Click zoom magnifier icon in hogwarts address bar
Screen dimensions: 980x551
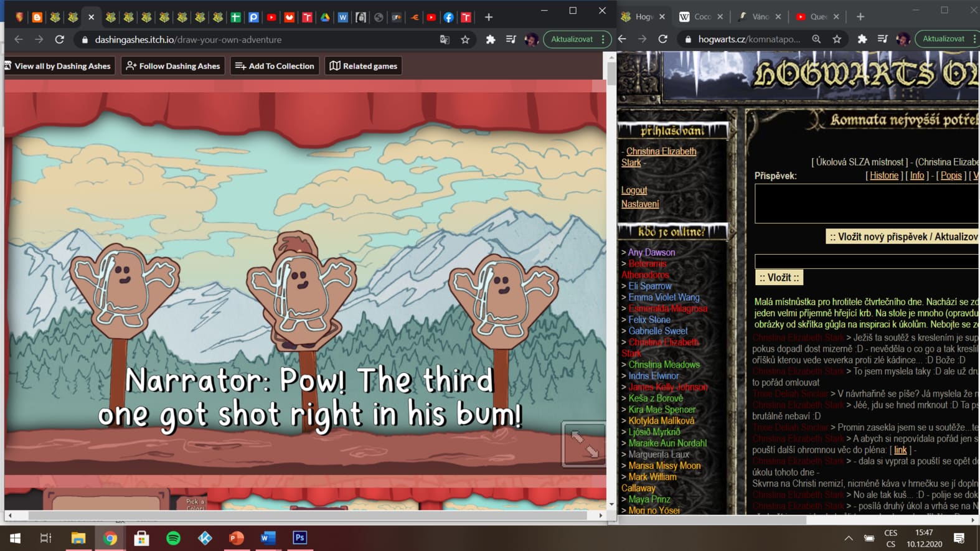click(816, 39)
